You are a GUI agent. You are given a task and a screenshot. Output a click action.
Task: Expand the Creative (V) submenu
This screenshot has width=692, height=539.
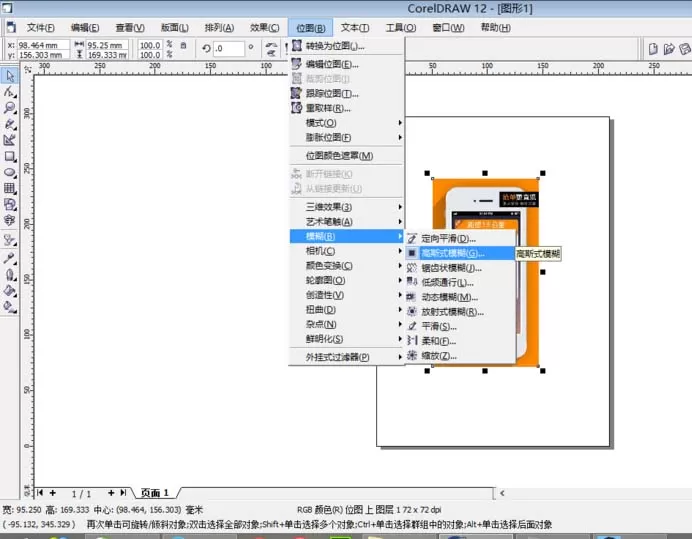tap(346, 294)
